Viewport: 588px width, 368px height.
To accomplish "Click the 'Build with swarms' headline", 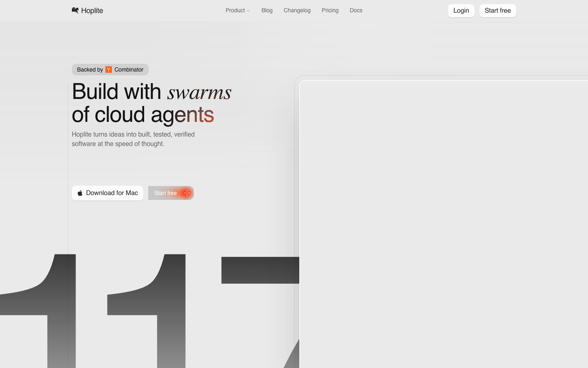I will click(x=151, y=103).
